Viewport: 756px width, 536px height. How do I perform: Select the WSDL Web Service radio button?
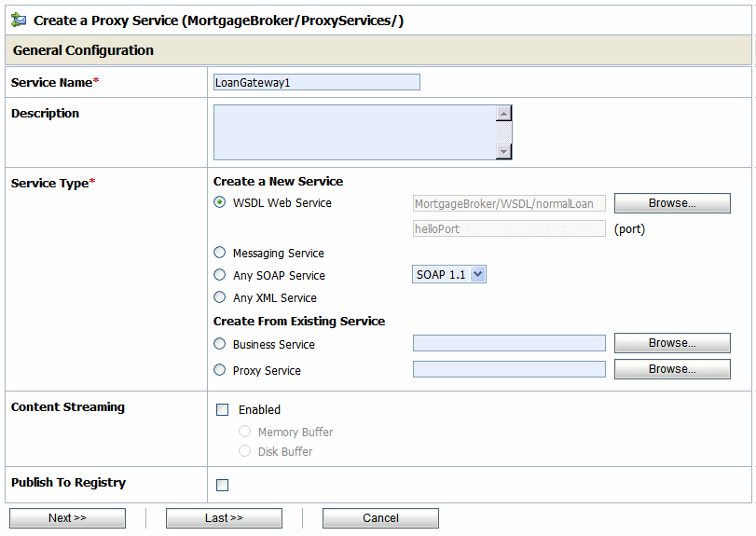click(219, 202)
